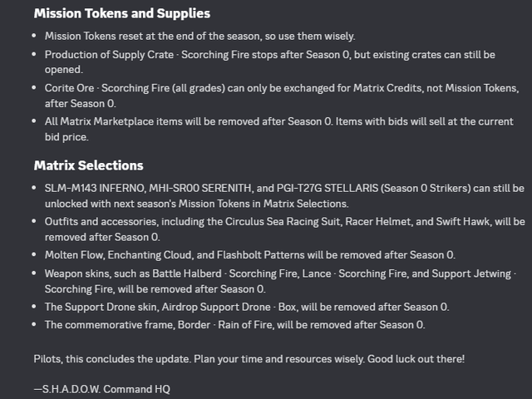This screenshot has height=399, width=532.
Task: Click the Circulus Sea Racing Suit line
Action: [284, 229]
